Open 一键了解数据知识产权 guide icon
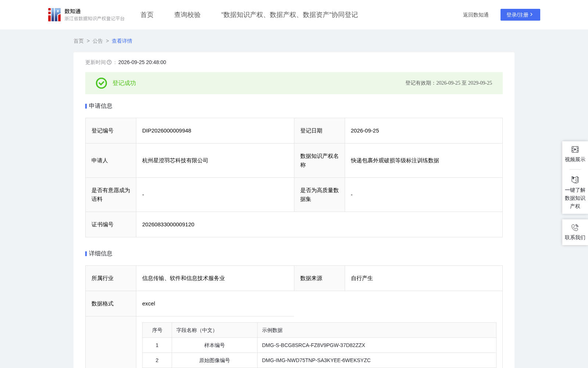Screen dimensions: 588x368 pyautogui.click(x=575, y=180)
